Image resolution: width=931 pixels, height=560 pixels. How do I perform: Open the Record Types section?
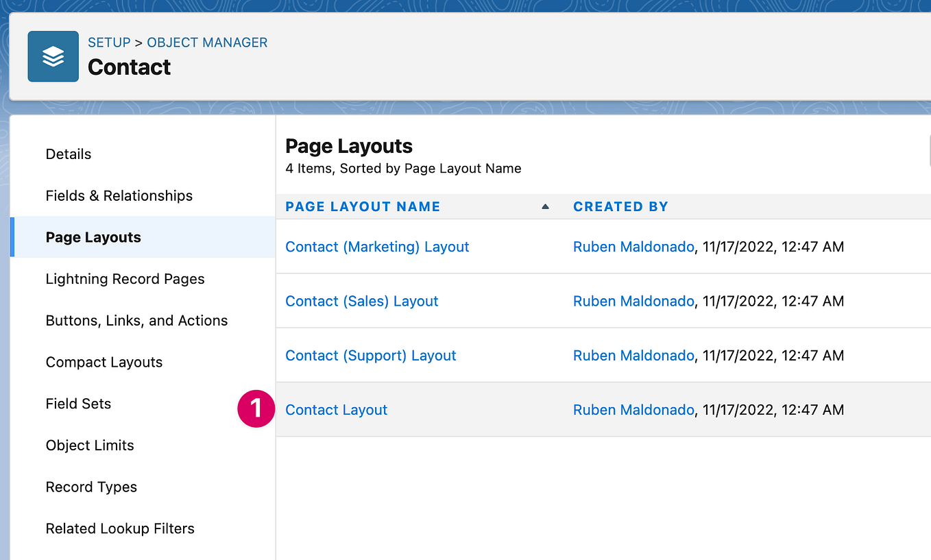pyautogui.click(x=91, y=487)
